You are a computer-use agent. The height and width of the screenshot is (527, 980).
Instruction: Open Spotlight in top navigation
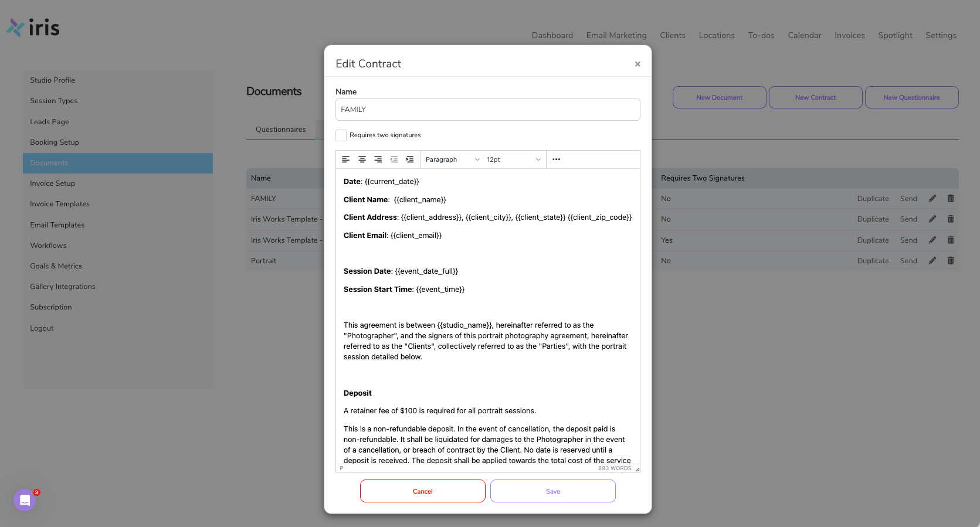pos(895,35)
